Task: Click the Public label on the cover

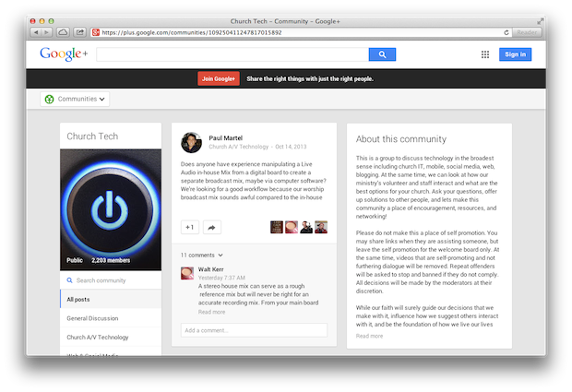Action: (75, 260)
